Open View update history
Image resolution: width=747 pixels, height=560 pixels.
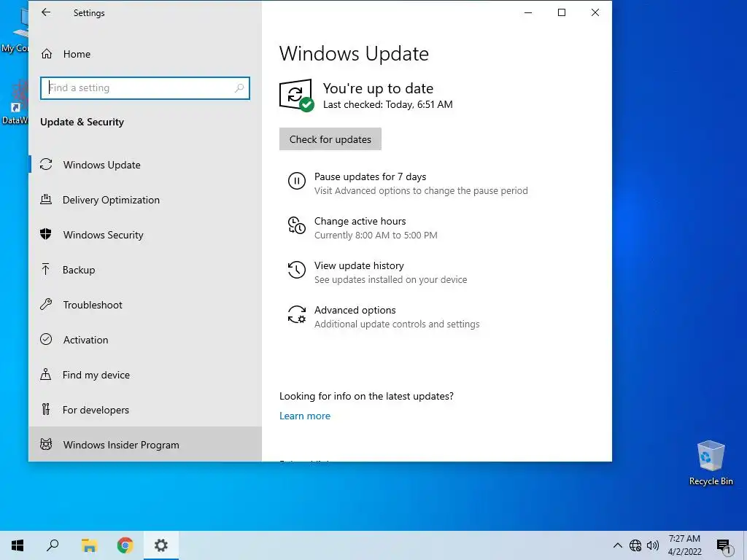tap(359, 265)
